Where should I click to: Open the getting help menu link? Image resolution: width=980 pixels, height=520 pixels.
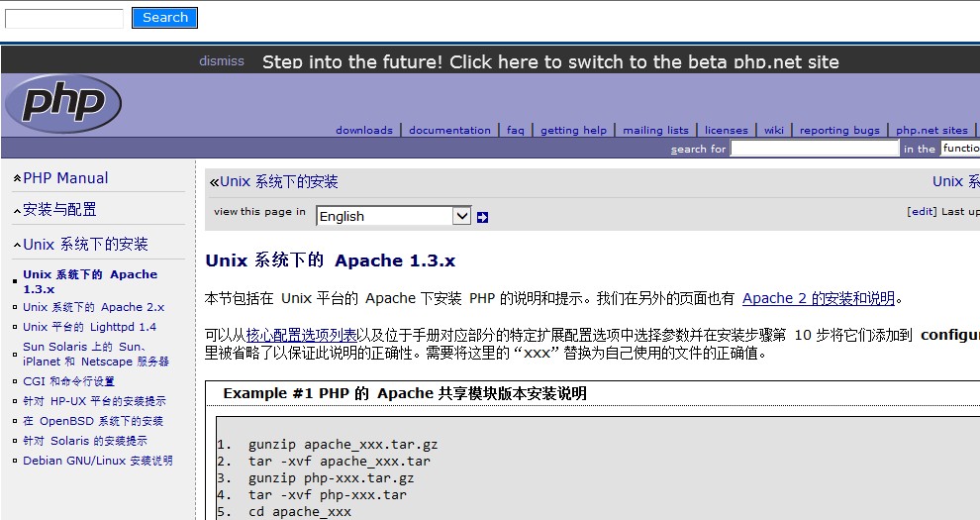click(574, 130)
